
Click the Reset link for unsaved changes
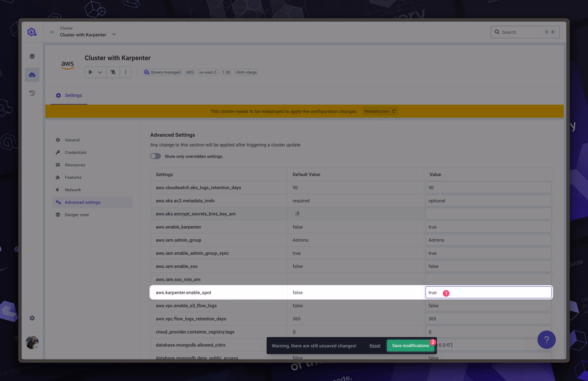375,346
